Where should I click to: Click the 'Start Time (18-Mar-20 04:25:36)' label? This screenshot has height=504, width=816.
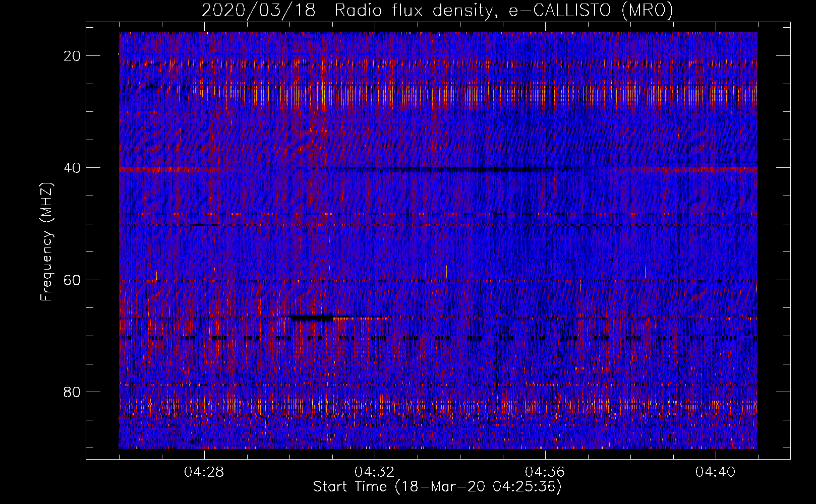point(437,487)
